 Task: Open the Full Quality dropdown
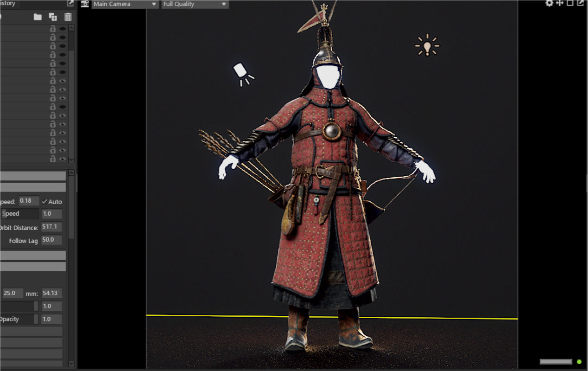195,4
